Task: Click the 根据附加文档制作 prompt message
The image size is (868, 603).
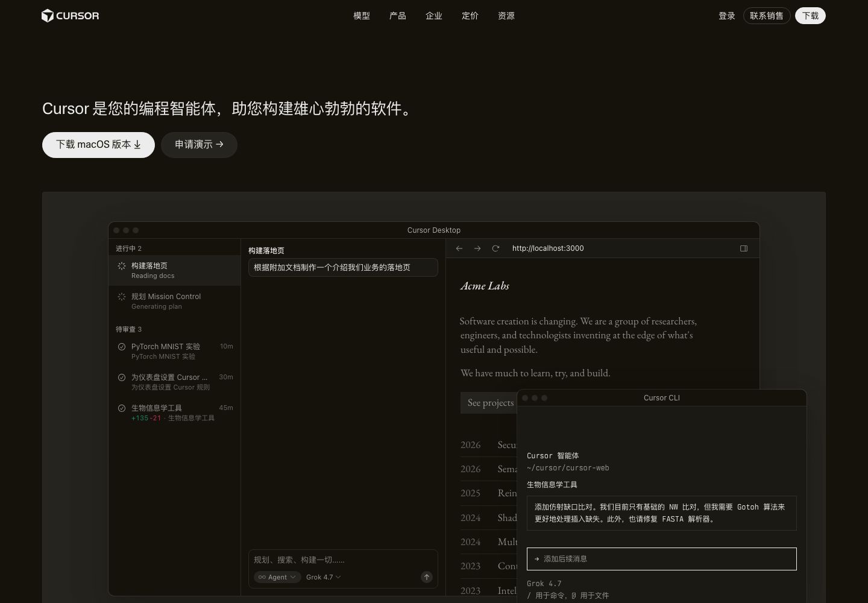Action: [343, 268]
